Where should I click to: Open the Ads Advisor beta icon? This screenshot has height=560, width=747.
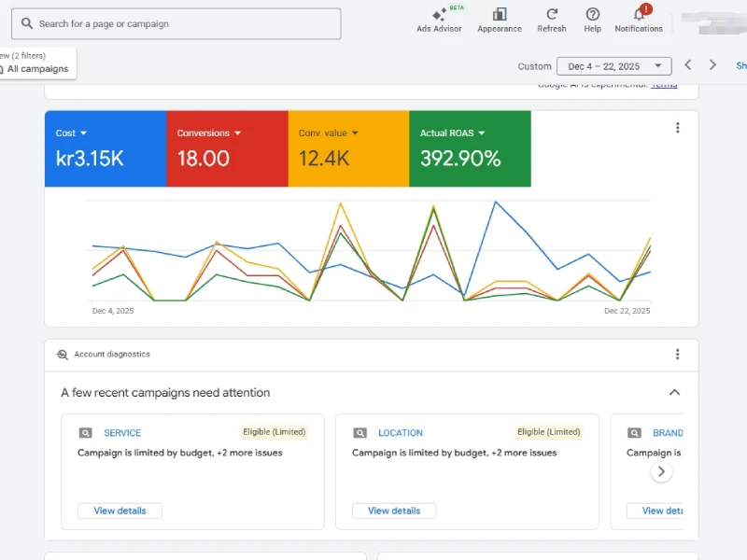(439, 16)
